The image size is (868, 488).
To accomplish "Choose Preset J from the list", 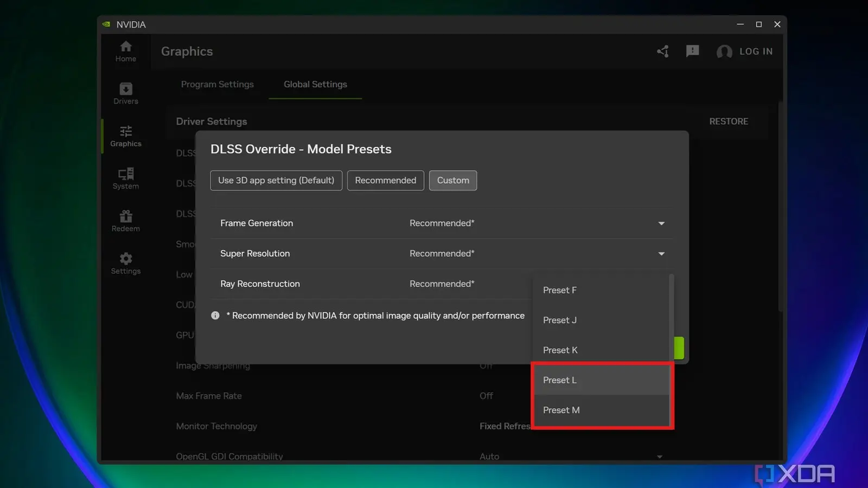I will coord(601,320).
